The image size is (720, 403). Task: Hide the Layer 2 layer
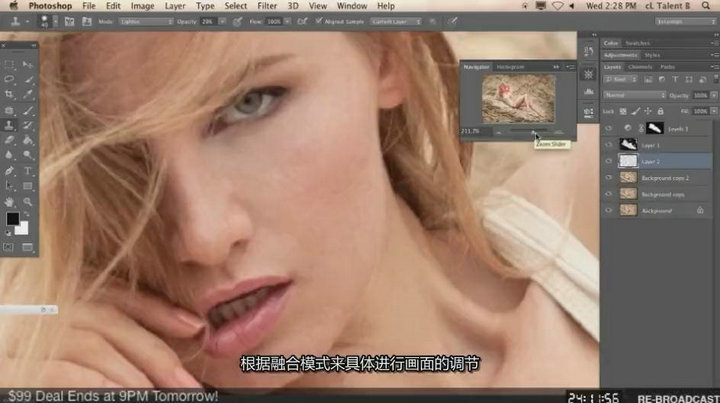[609, 161]
